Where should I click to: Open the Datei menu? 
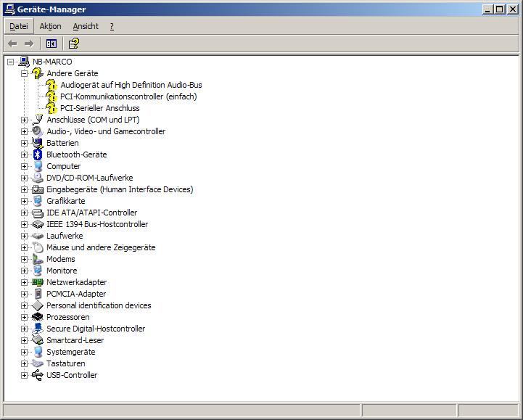pyautogui.click(x=19, y=26)
